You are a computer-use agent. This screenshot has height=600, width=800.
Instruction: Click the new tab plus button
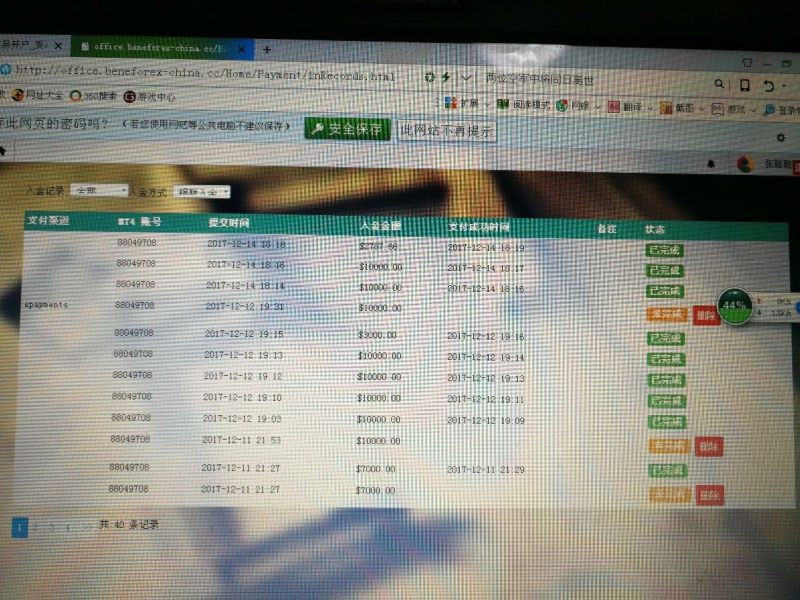click(x=266, y=49)
